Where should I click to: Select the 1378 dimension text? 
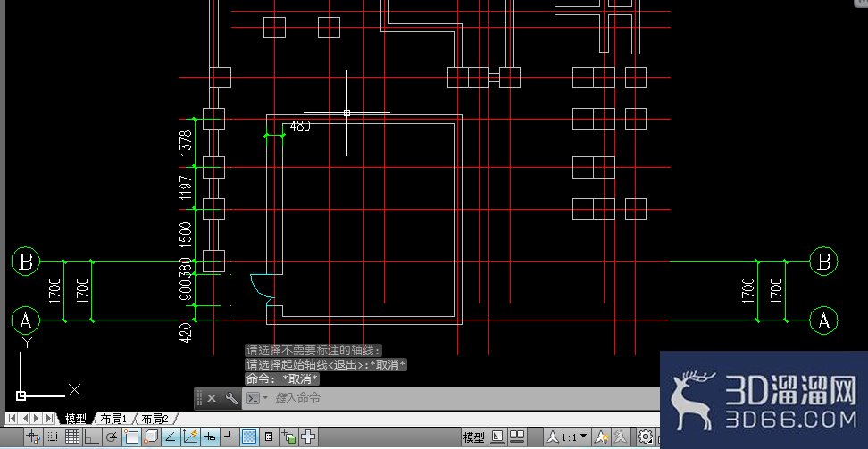tap(186, 142)
